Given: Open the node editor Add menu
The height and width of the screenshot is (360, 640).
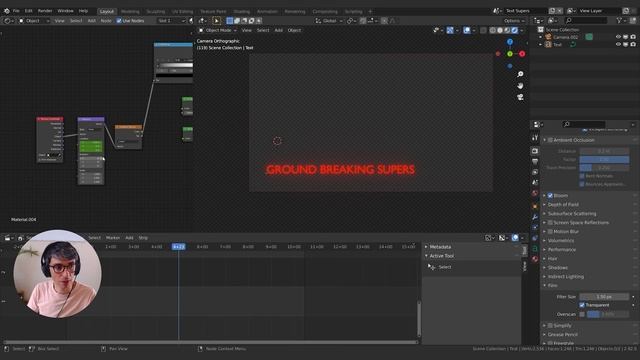Looking at the screenshot, I should click(92, 20).
